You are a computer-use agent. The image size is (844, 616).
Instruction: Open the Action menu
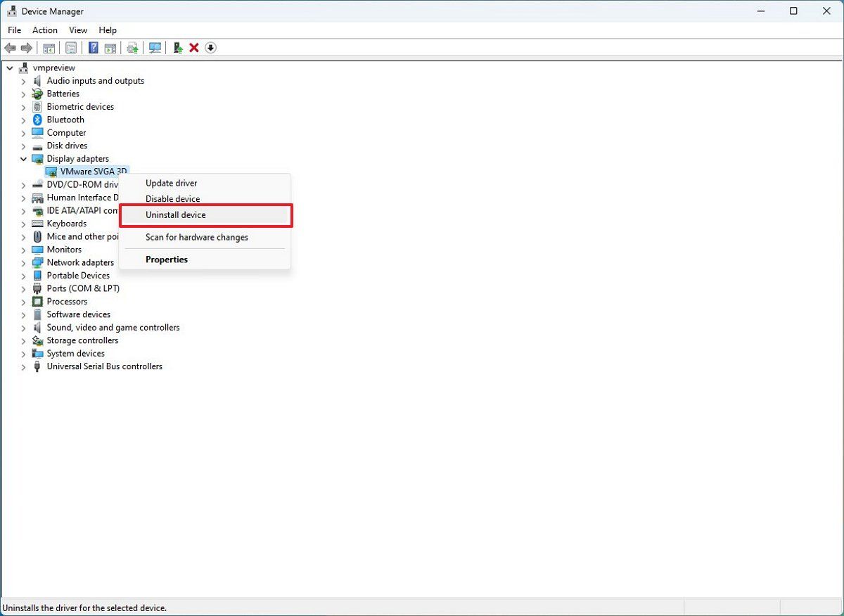coord(44,30)
